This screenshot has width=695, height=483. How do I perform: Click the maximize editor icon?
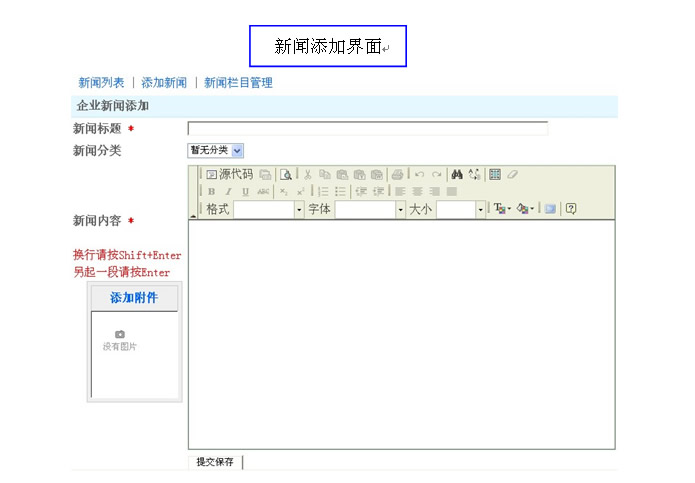(x=549, y=209)
